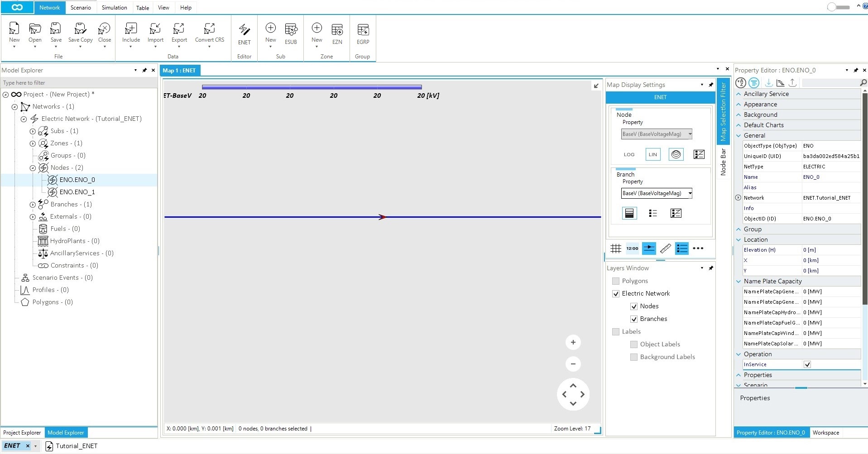Toggle the flow direction arrow icon

649,248
